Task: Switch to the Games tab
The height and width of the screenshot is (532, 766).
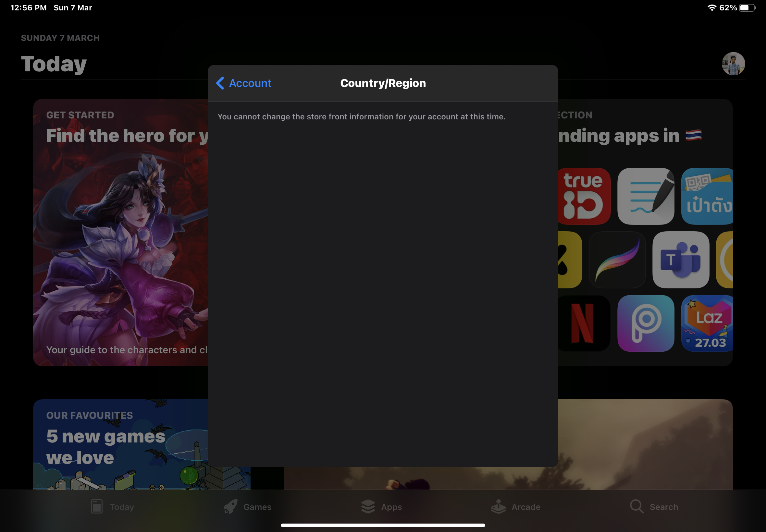Action: [247, 507]
